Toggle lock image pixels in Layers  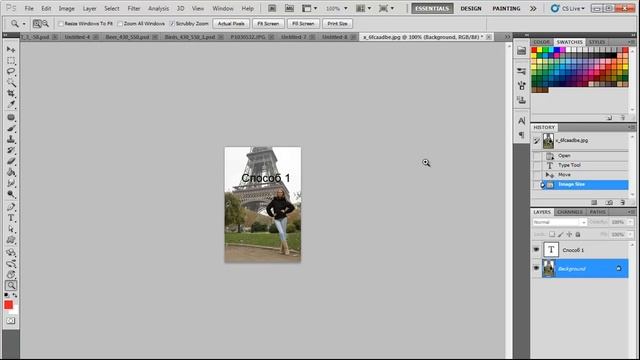click(x=560, y=234)
